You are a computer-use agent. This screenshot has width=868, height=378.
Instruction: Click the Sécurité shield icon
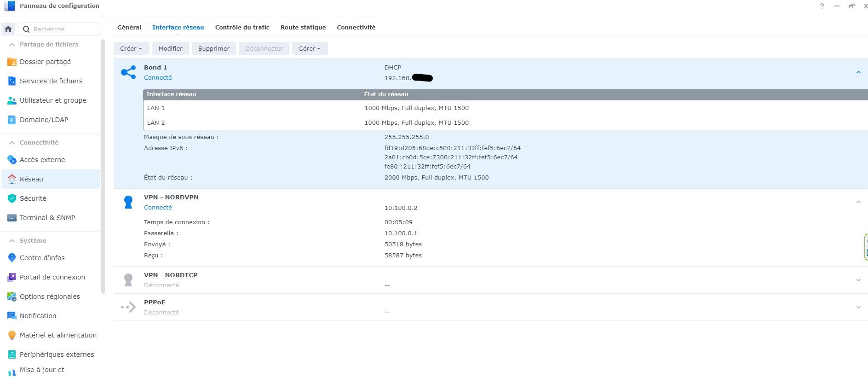(12, 198)
